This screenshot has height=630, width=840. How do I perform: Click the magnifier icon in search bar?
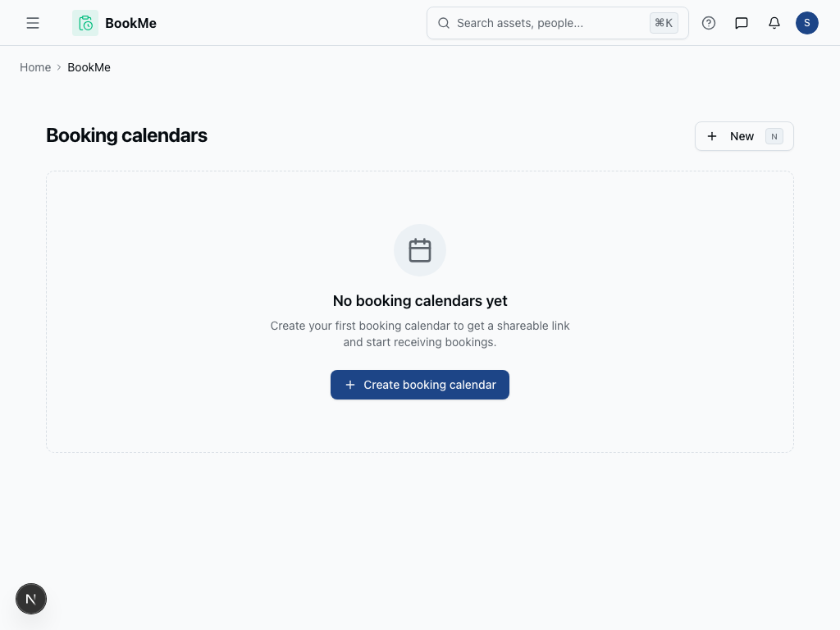tap(444, 23)
